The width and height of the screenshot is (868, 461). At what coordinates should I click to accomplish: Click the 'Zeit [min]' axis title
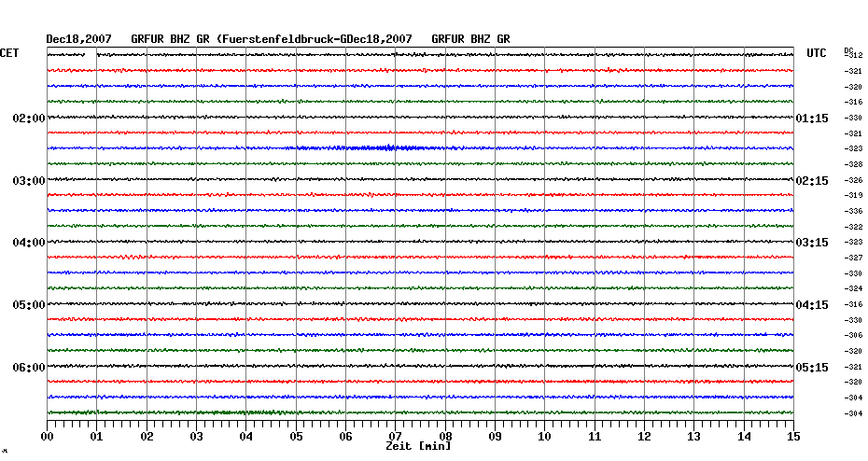tap(418, 446)
